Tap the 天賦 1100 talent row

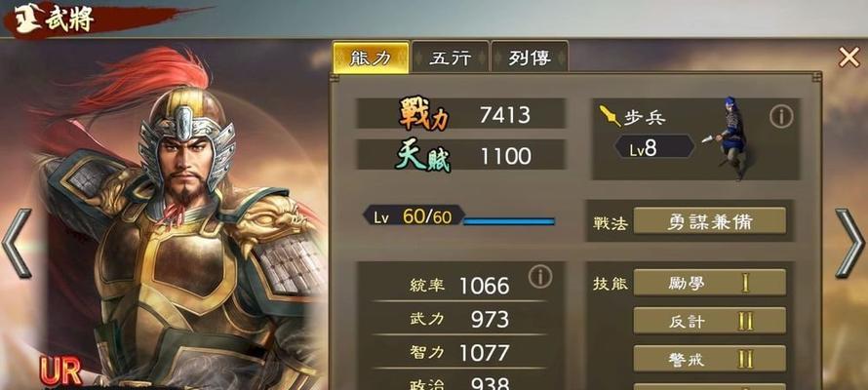click(460, 154)
